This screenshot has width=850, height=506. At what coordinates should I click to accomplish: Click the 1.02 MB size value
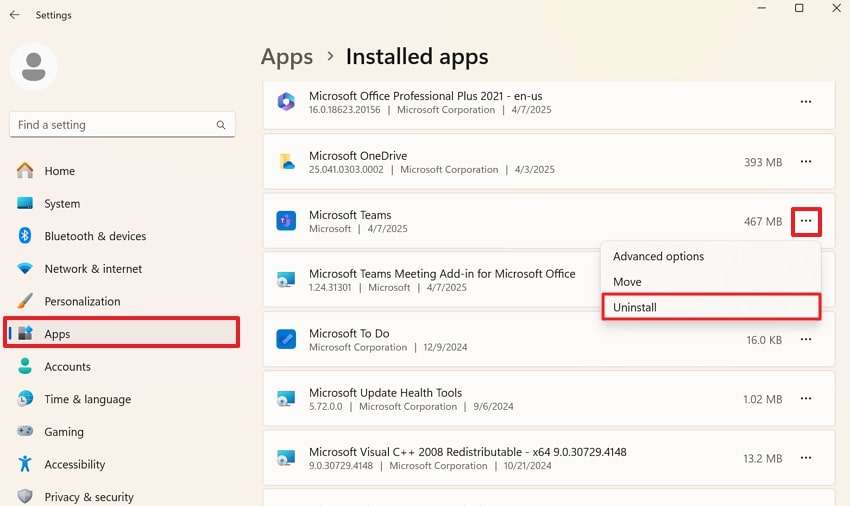point(762,399)
